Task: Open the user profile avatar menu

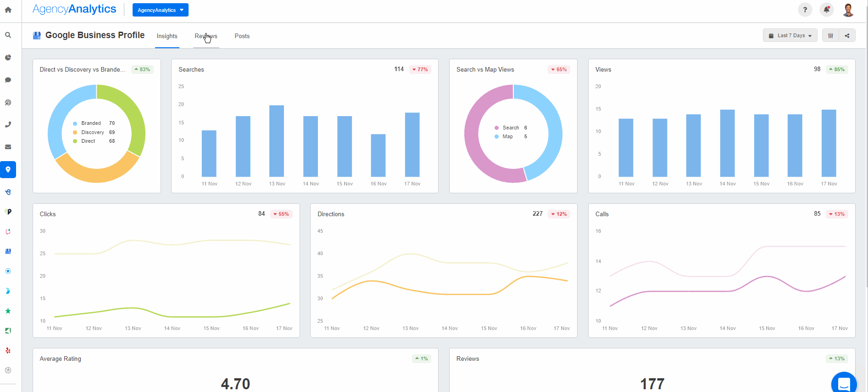Action: pyautogui.click(x=848, y=10)
